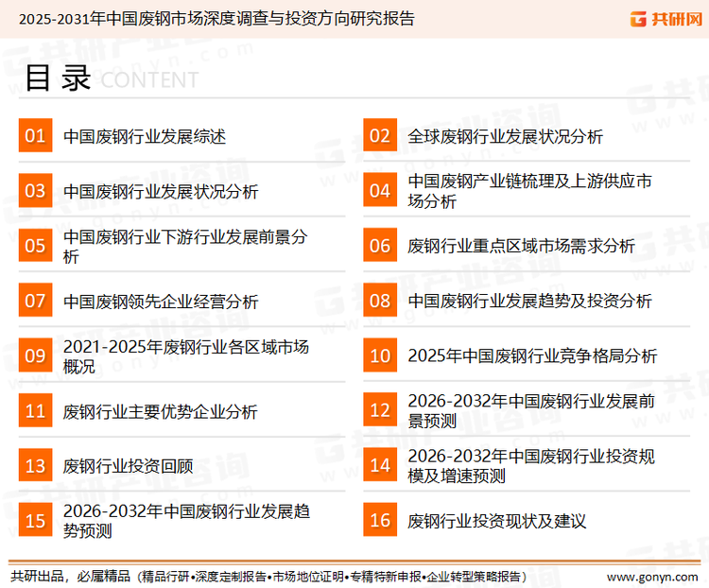Click the orange 12 number box
709x588 pixels.
(x=380, y=409)
